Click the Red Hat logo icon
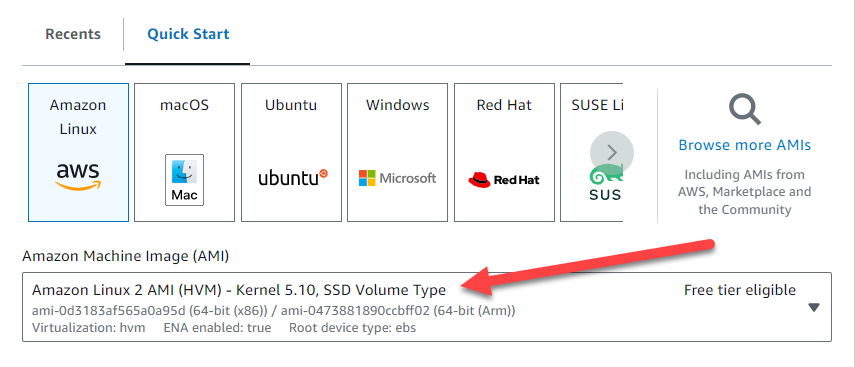This screenshot has width=855, height=367. point(504,179)
